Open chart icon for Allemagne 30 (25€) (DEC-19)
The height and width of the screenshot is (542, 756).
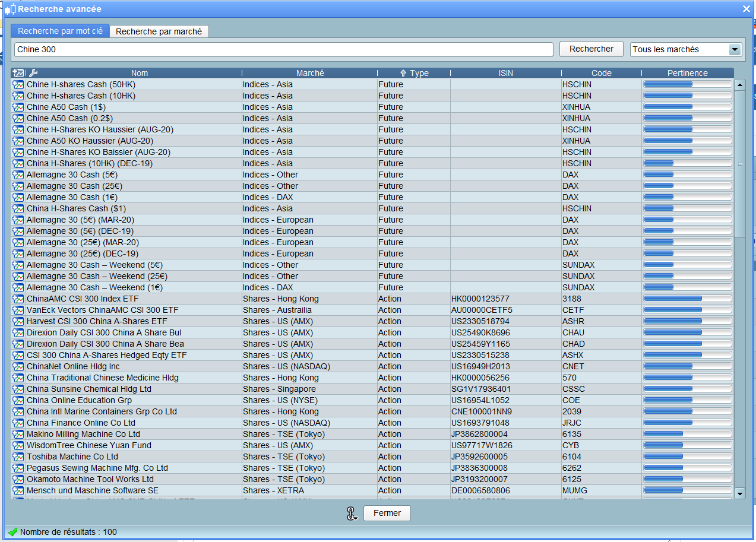[x=18, y=253]
